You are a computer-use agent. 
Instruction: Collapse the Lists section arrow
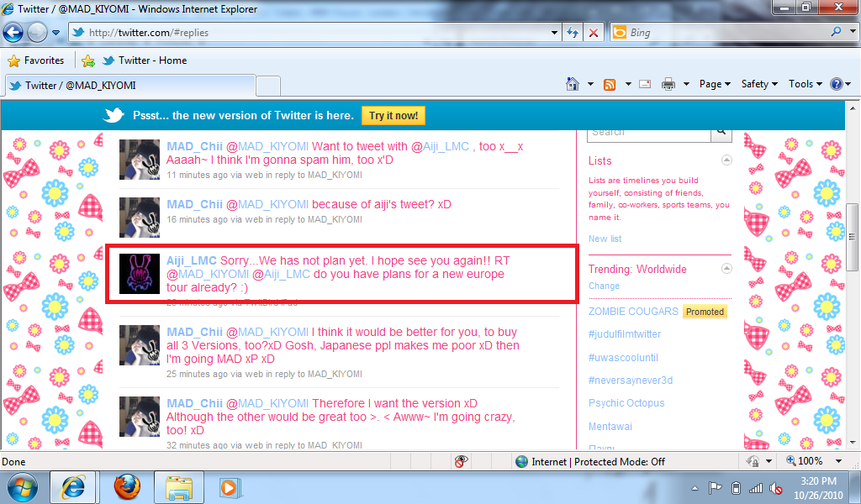726,160
